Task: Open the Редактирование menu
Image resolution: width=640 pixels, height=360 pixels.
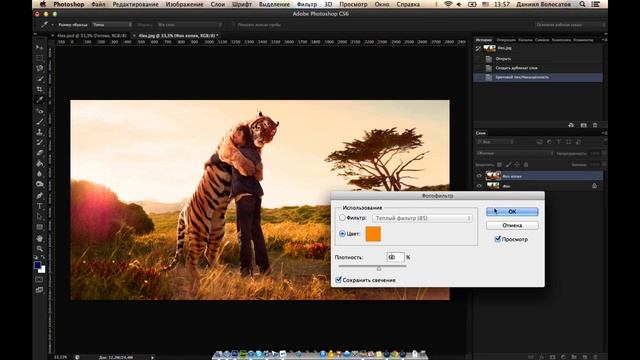Action: point(136,4)
